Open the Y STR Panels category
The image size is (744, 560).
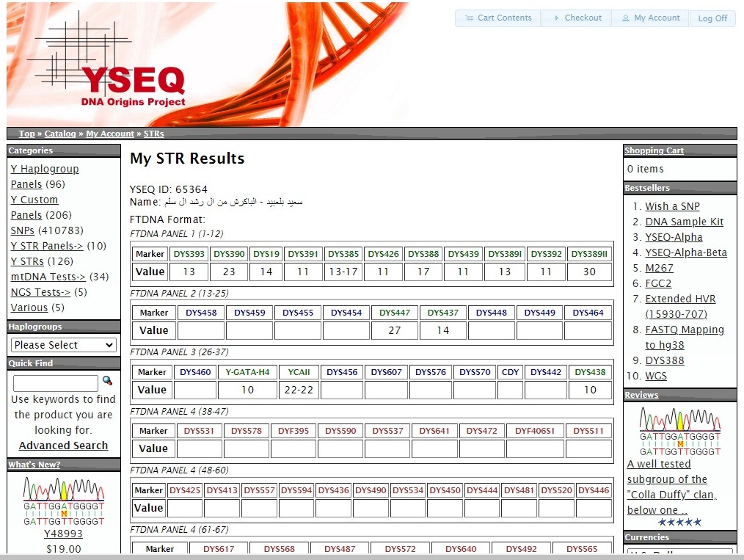[46, 246]
